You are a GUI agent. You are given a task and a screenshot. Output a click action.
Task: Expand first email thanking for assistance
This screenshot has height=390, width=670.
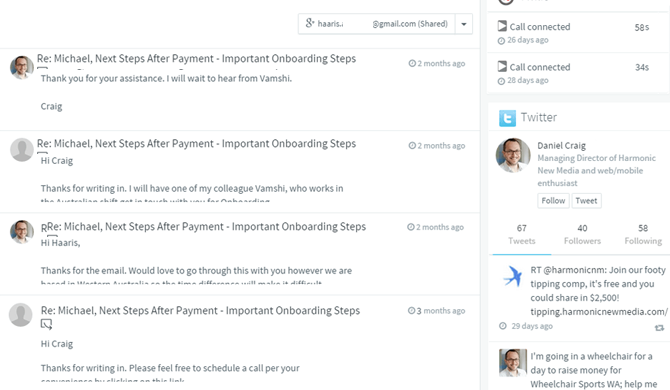239,89
